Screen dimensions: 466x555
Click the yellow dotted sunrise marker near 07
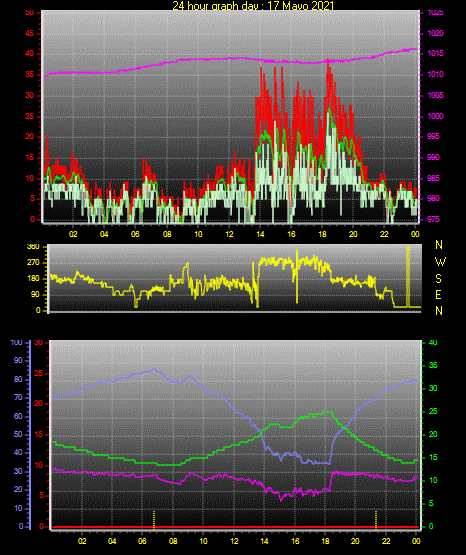coord(154,520)
